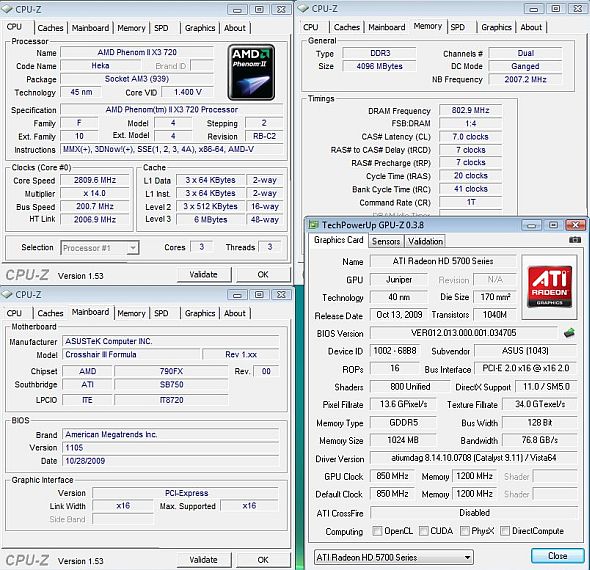Open Mainboard tab in top-left CPU-Z window
Screen dimensions: 590x570
[90, 28]
